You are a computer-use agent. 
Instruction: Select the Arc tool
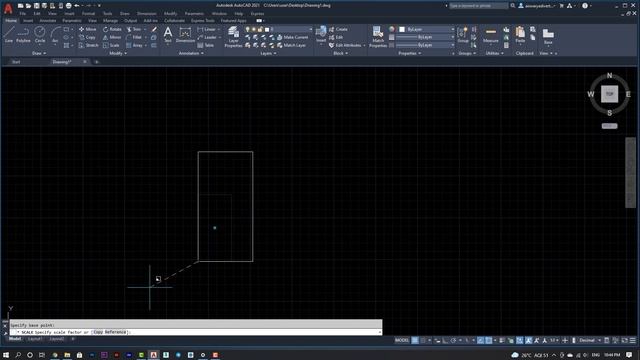click(x=55, y=34)
